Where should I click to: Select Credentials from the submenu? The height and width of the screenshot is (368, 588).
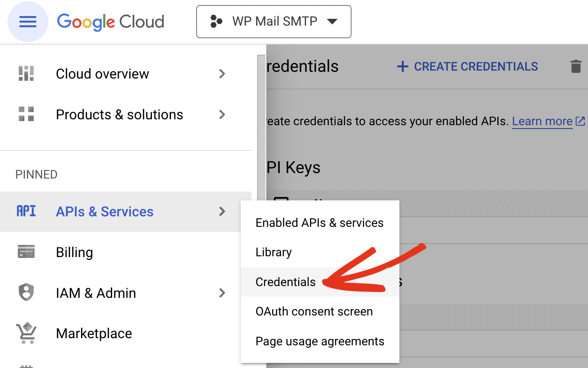point(286,282)
